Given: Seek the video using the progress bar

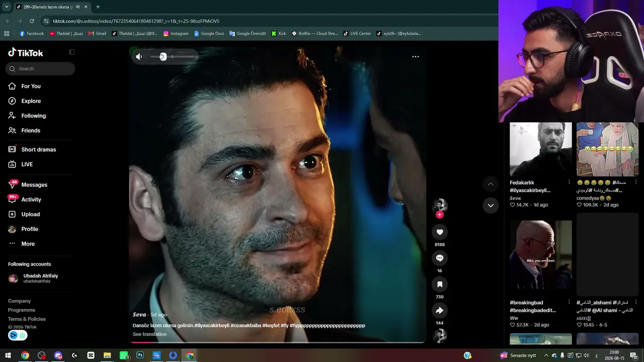Looking at the screenshot, I should (277, 342).
